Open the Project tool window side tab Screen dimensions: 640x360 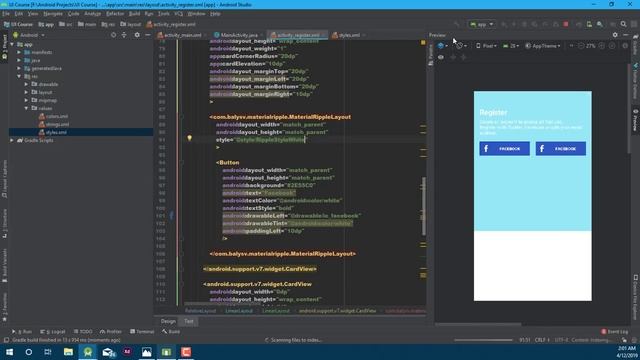coord(4,48)
